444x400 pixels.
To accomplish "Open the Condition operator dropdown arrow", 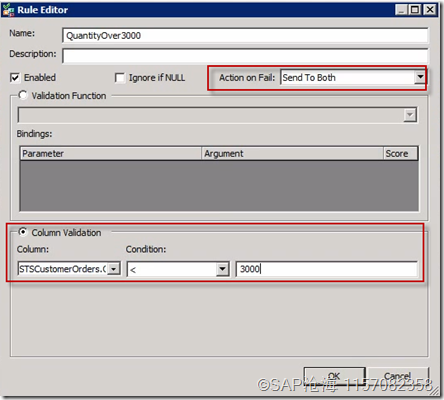I will (222, 269).
